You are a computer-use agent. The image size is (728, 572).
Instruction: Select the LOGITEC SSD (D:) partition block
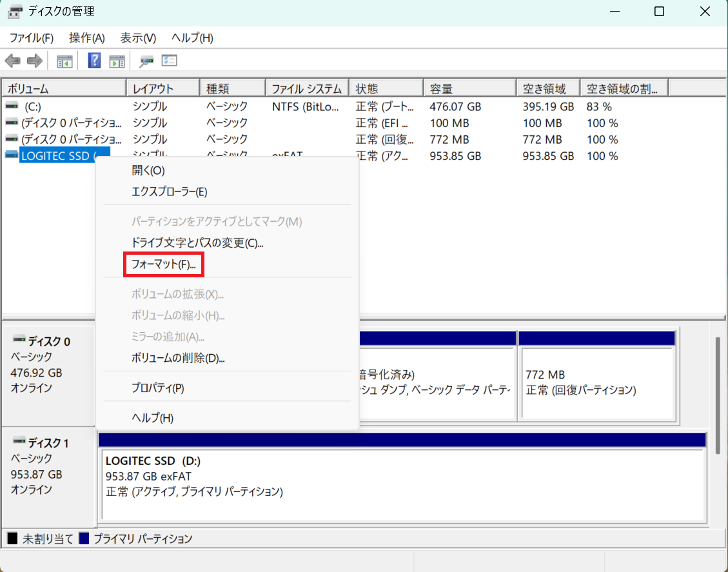(x=401, y=484)
